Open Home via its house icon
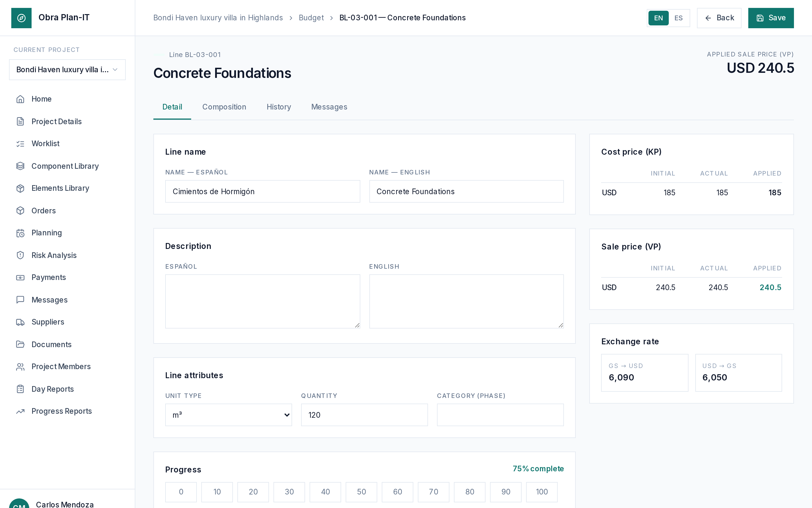The height and width of the screenshot is (508, 812). click(x=21, y=99)
